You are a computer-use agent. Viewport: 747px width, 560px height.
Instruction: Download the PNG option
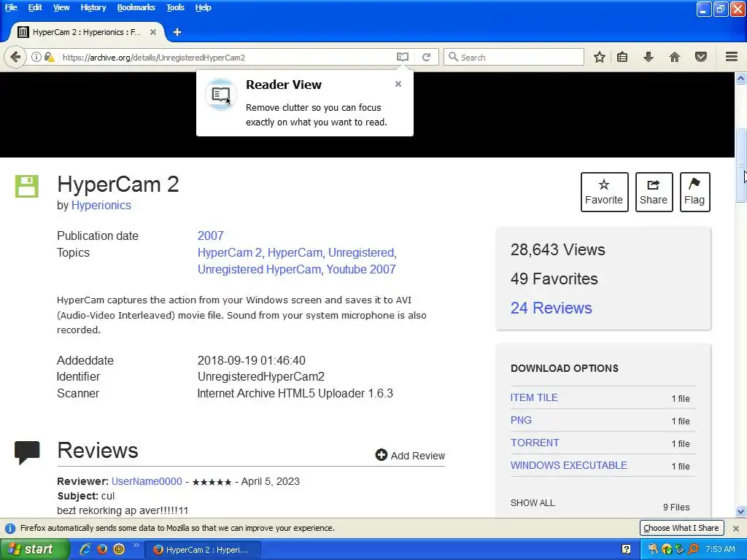(521, 420)
